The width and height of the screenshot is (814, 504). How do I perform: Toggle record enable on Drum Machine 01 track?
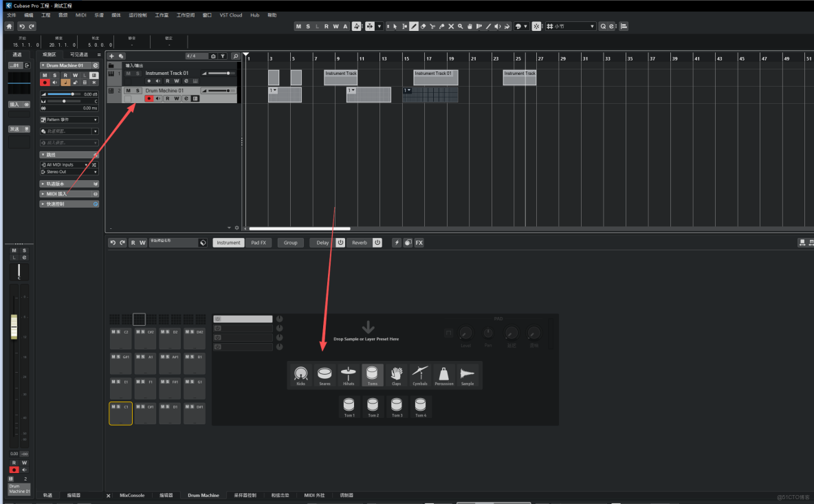[x=149, y=98]
